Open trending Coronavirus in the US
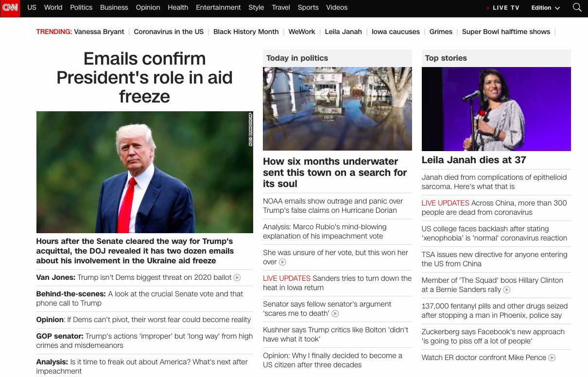This screenshot has width=588, height=377. (x=169, y=32)
